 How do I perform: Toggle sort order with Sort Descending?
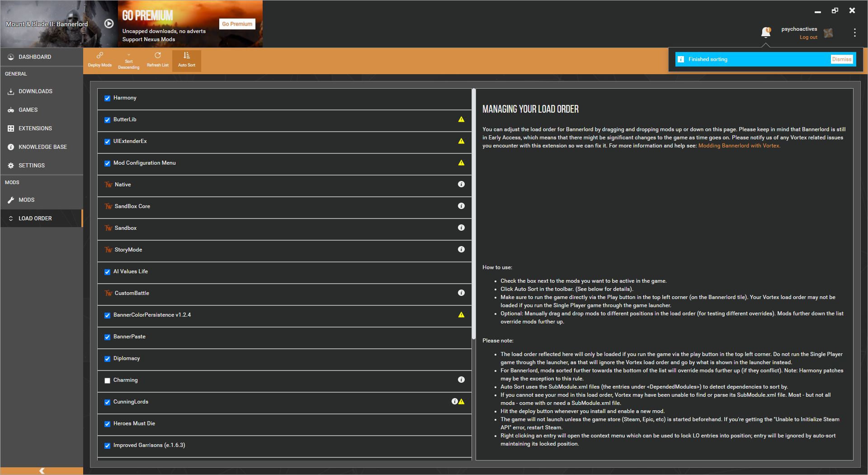(x=129, y=60)
